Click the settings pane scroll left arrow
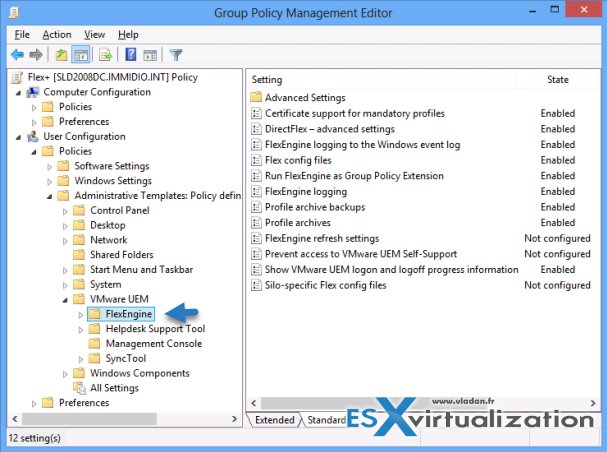 point(254,403)
